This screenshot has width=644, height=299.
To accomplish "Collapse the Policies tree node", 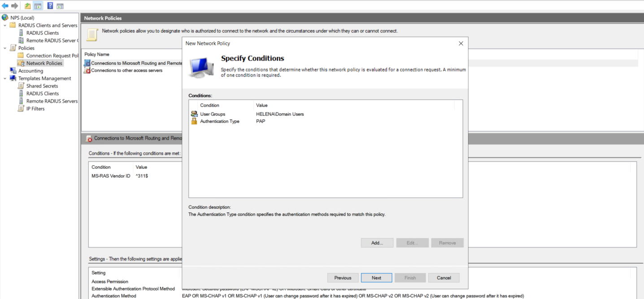I will coord(5,48).
